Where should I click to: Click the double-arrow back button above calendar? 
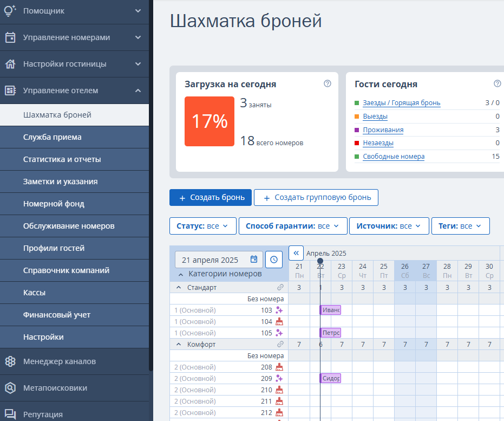296,253
